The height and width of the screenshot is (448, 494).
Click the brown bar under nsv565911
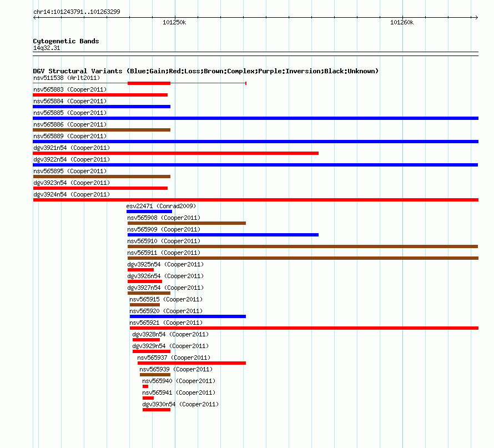point(303,258)
